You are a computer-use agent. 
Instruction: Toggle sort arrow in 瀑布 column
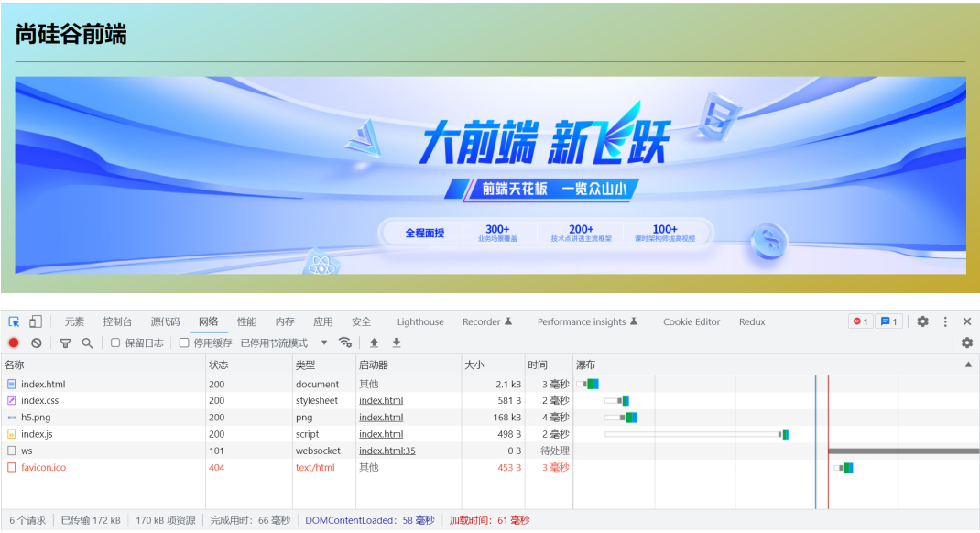[x=968, y=364]
